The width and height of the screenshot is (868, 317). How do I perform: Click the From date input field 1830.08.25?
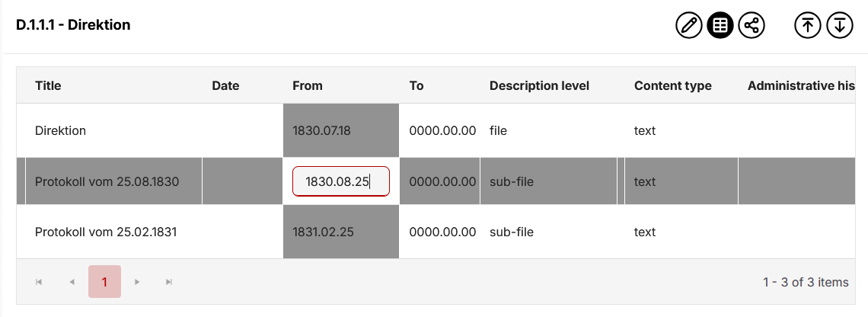point(340,181)
